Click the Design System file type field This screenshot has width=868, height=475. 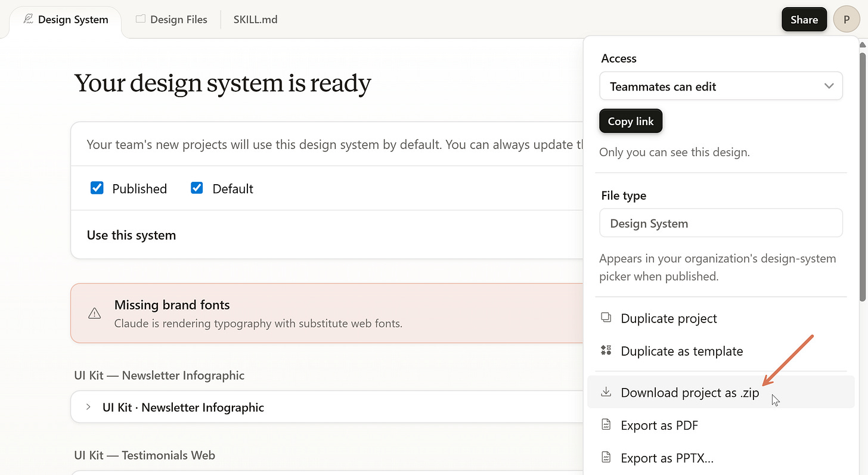pos(721,223)
